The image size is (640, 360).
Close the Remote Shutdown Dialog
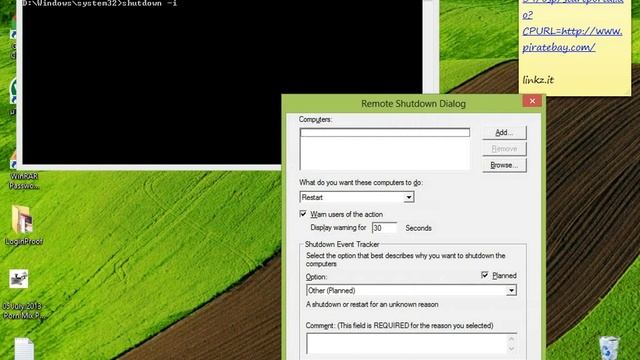(532, 101)
